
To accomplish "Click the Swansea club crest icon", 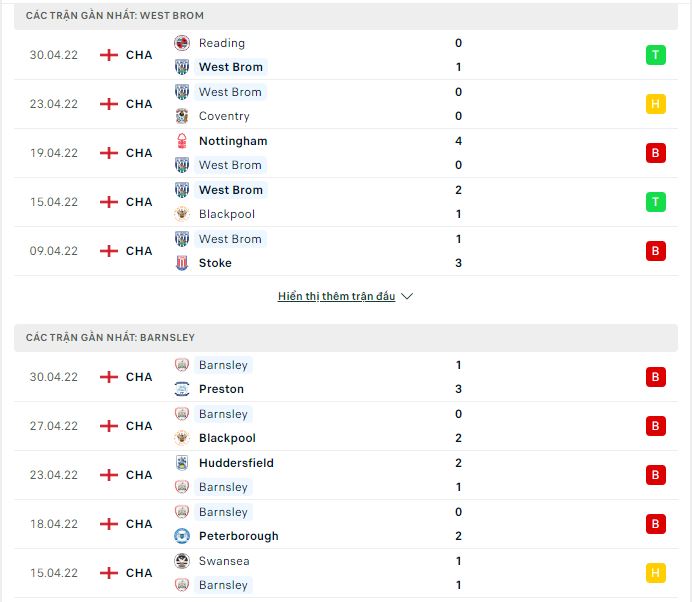I will point(182,561).
